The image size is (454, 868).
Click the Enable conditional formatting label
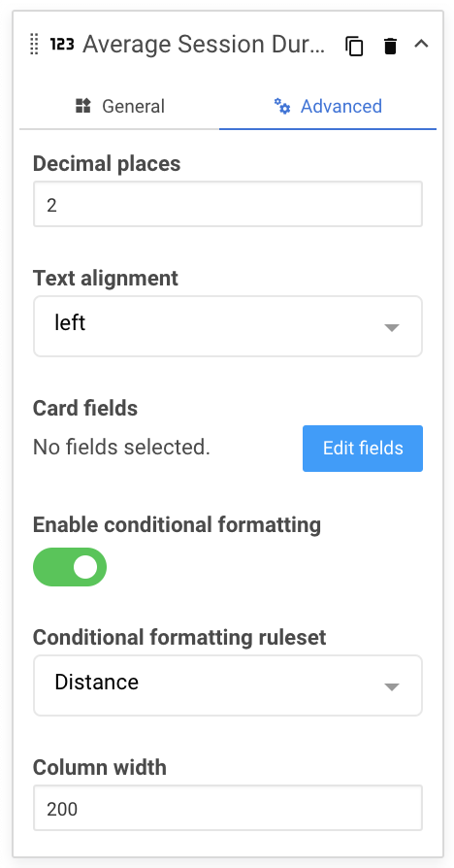[177, 524]
